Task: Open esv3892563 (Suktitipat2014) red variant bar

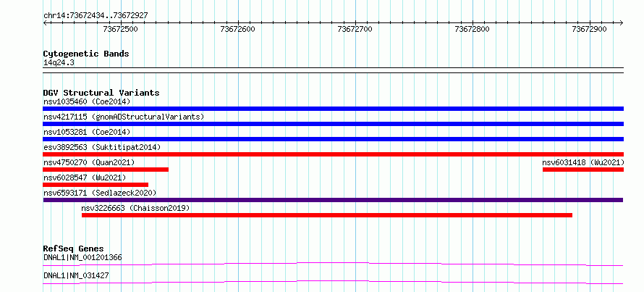Action: point(333,154)
